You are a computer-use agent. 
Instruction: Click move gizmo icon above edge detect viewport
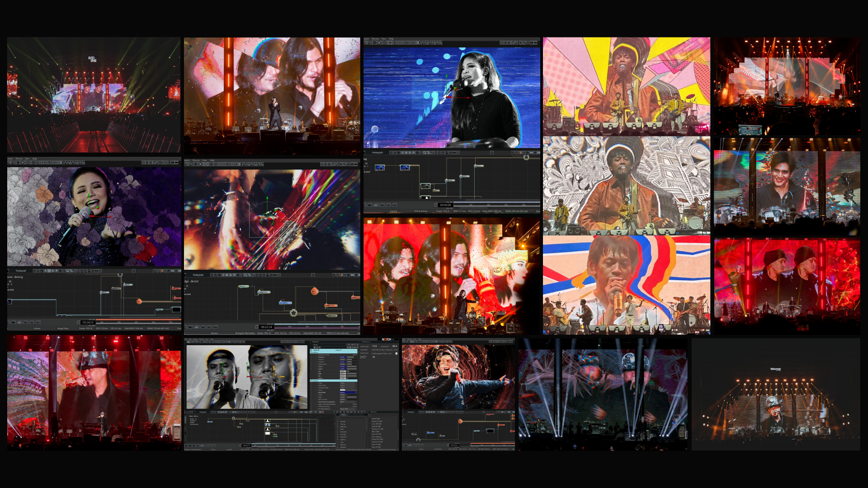[x=325, y=164]
